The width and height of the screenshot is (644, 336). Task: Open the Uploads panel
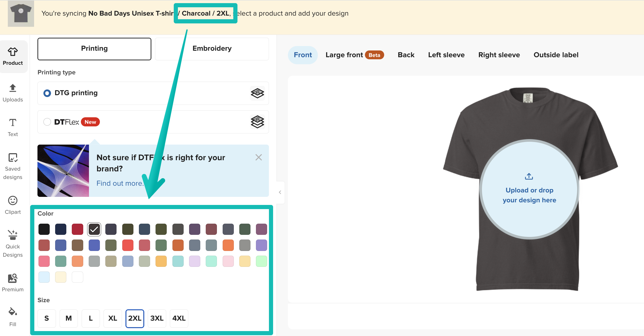click(x=12, y=93)
